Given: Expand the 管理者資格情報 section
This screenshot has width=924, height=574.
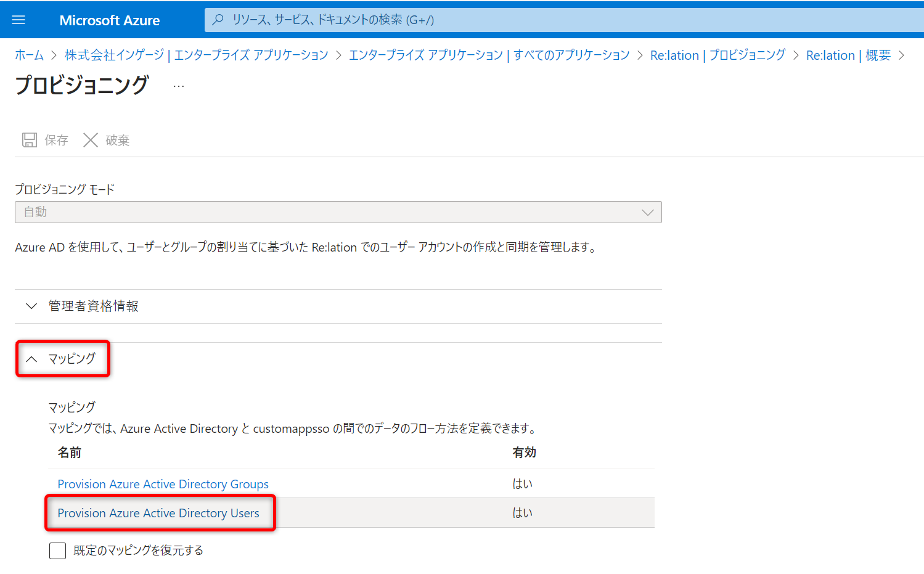Looking at the screenshot, I should [93, 306].
